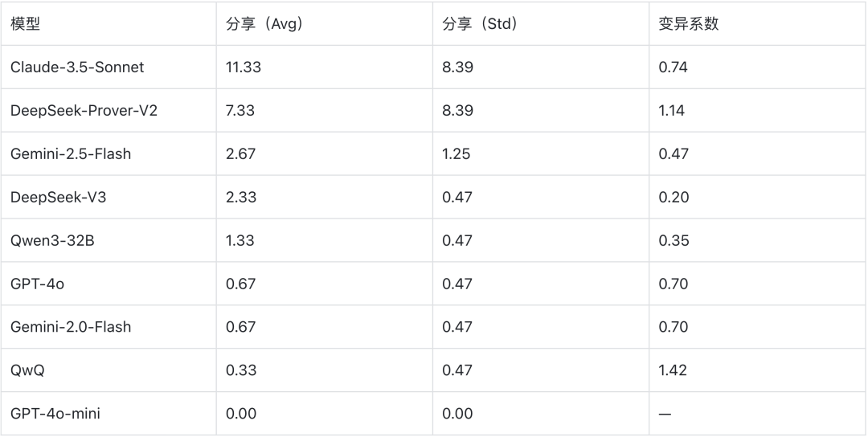The width and height of the screenshot is (868, 437).
Task: Click the 模型 column header
Action: pyautogui.click(x=26, y=24)
